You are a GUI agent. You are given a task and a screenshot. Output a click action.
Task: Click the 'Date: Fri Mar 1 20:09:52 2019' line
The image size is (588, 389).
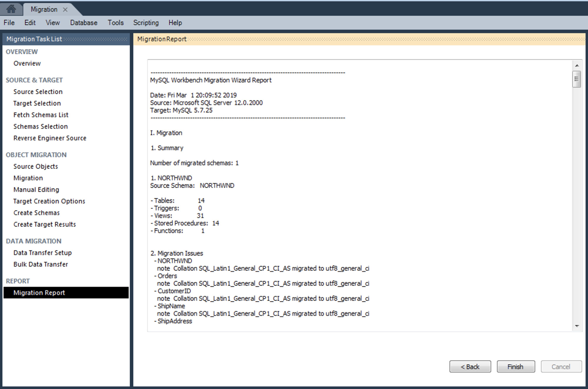(193, 95)
